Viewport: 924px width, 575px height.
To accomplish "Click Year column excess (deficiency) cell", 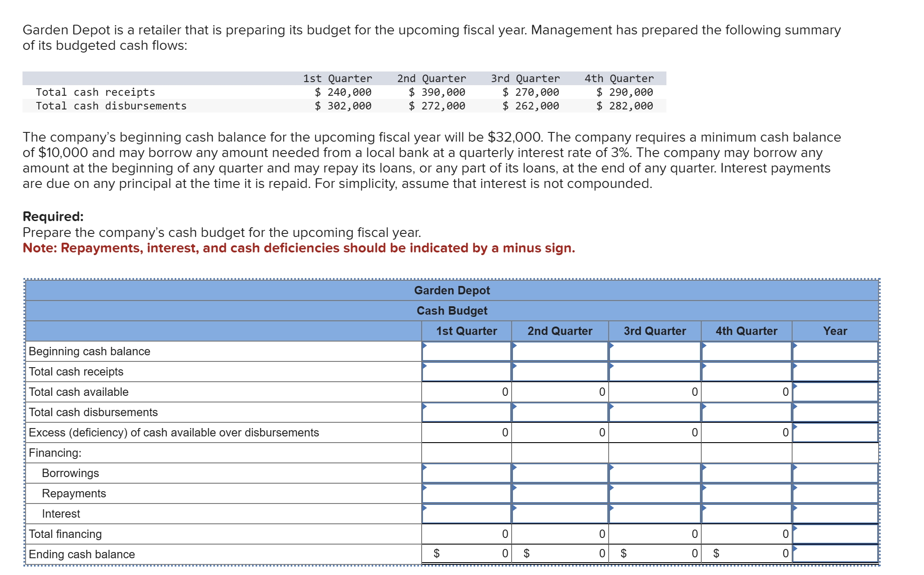I will [835, 433].
